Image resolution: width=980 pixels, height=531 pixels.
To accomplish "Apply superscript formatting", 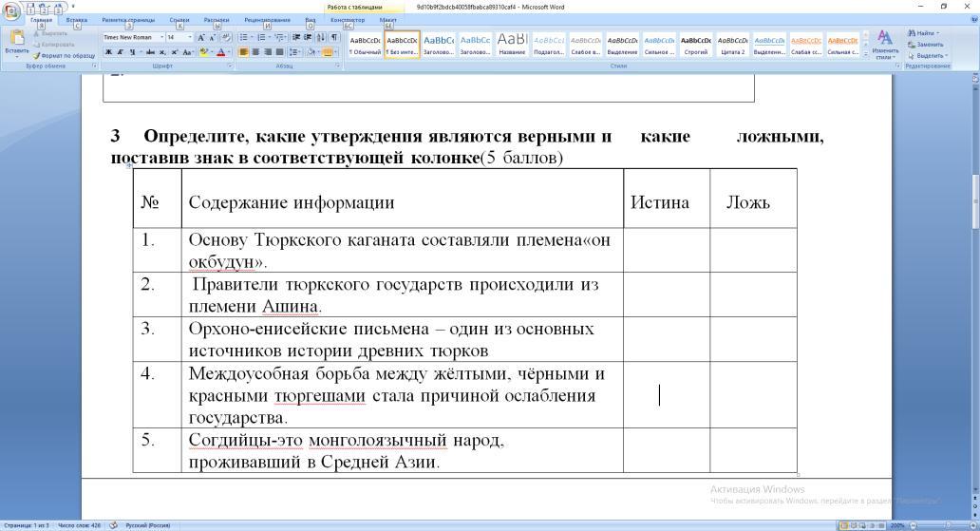I will pos(175,52).
